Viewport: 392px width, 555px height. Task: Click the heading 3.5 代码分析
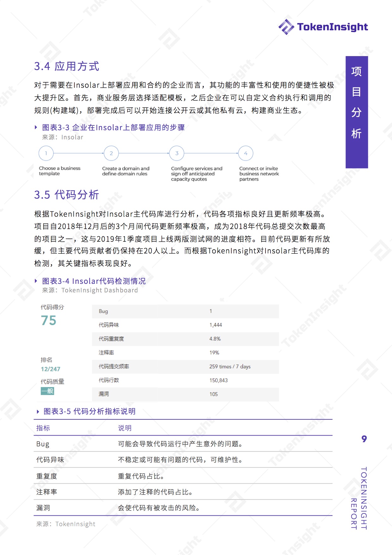point(67,195)
